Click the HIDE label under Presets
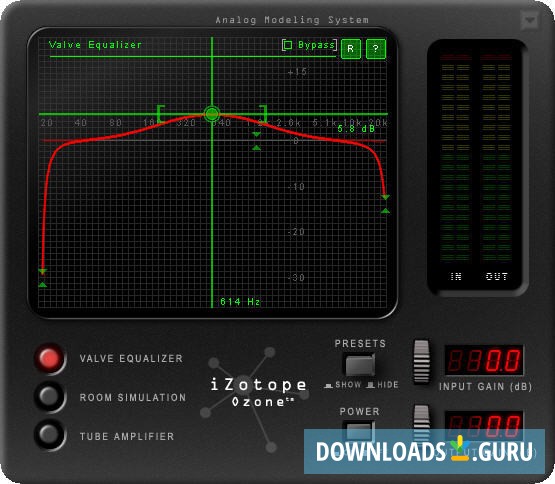The width and height of the screenshot is (555, 484). (x=388, y=385)
